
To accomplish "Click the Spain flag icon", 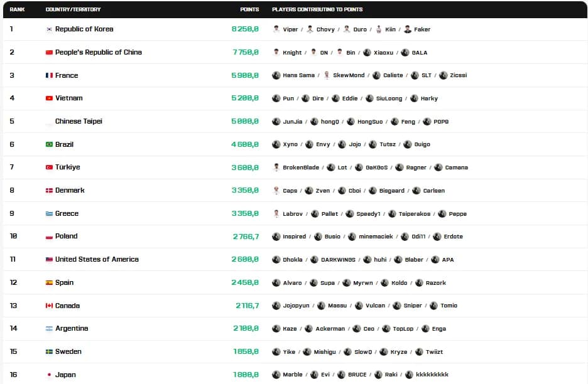I will click(x=49, y=282).
